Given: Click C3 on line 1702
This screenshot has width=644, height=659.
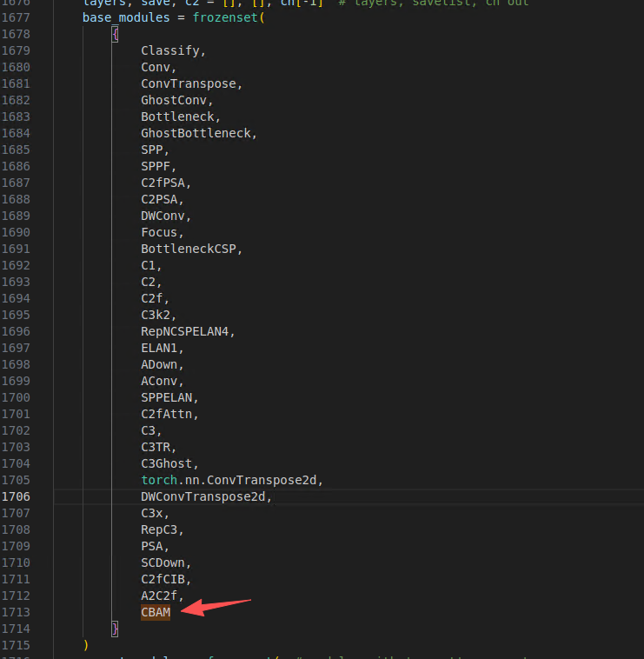Looking at the screenshot, I should pos(149,430).
